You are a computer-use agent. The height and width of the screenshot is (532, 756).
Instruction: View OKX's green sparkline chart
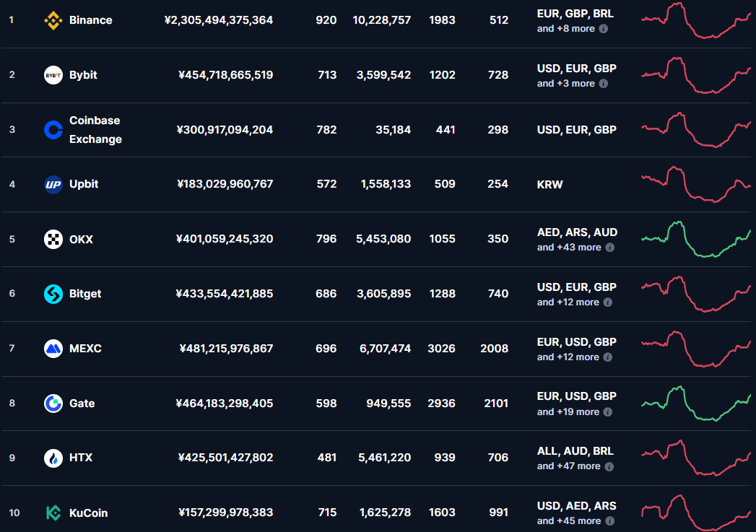(696, 239)
